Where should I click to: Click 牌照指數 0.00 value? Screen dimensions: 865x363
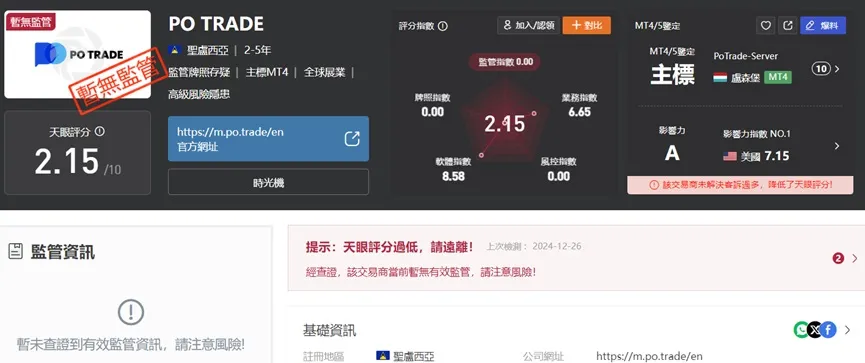[432, 112]
